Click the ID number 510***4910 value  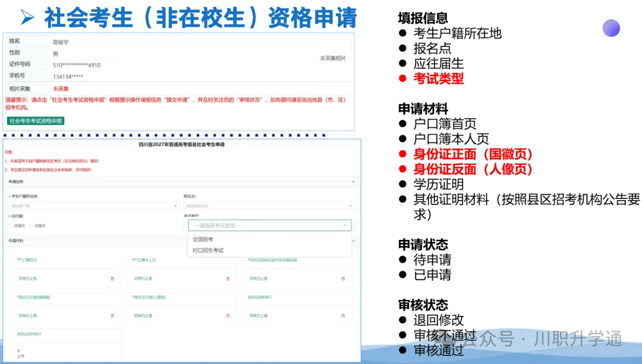tap(77, 65)
